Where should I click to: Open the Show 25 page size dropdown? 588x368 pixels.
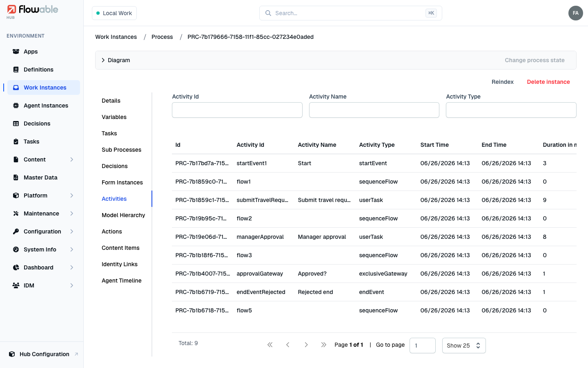point(464,346)
